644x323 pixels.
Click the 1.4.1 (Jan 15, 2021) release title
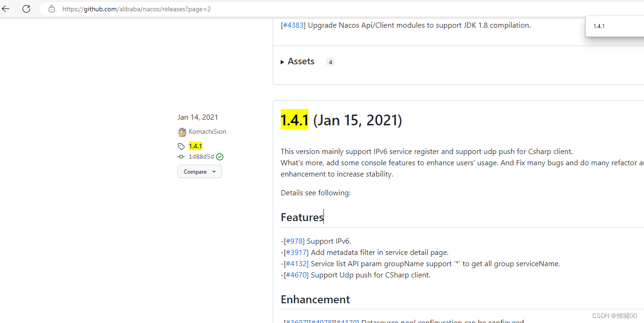341,120
